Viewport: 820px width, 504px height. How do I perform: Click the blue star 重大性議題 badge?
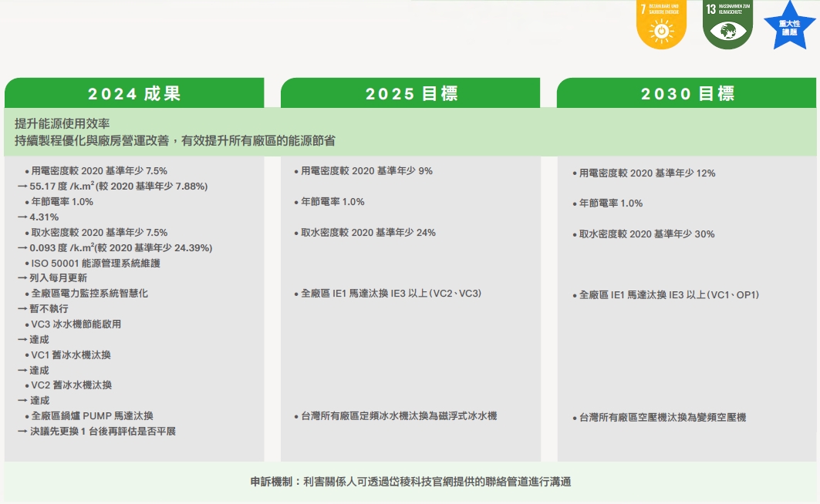tap(789, 25)
